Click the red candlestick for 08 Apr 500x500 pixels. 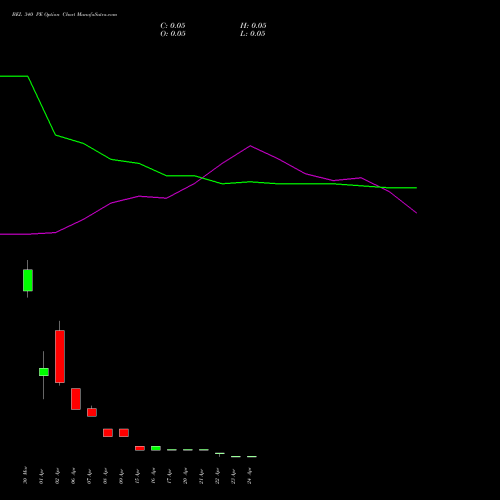pyautogui.click(x=108, y=433)
